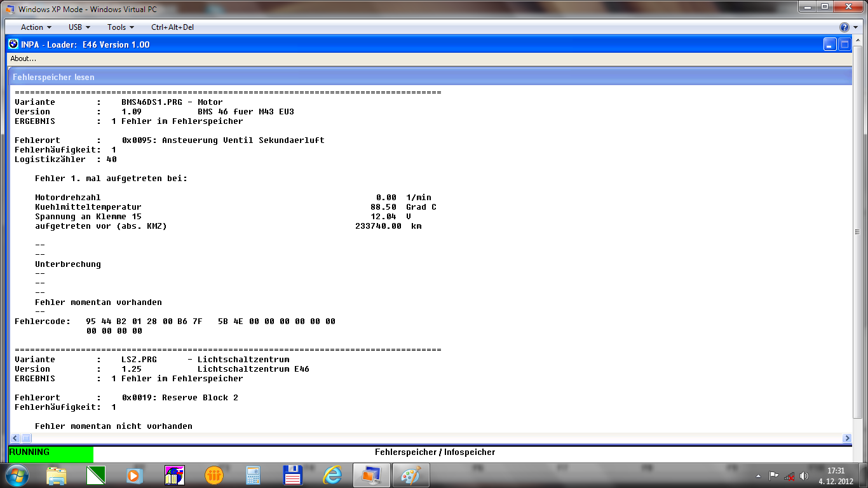Show hidden system tray icons

coord(758,475)
